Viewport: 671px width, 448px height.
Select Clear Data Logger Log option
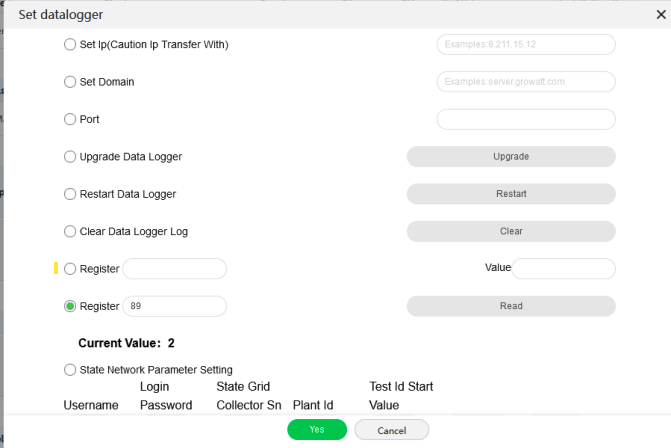(70, 231)
